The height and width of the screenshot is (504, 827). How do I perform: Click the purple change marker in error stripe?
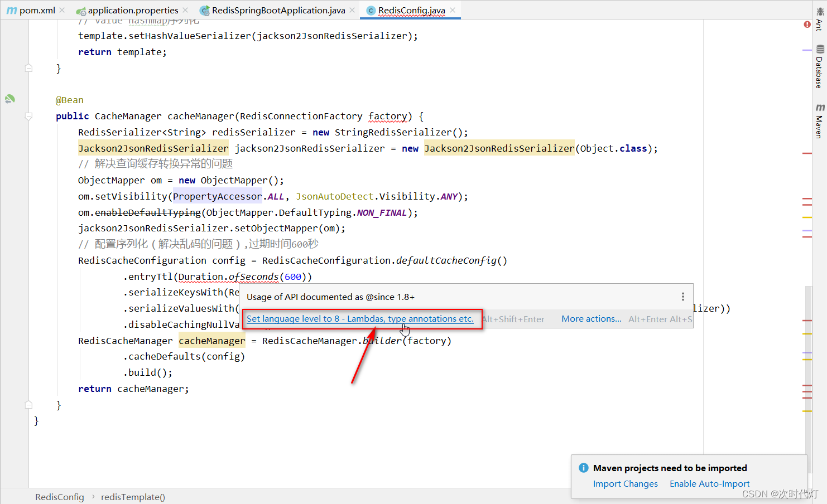pos(807,50)
